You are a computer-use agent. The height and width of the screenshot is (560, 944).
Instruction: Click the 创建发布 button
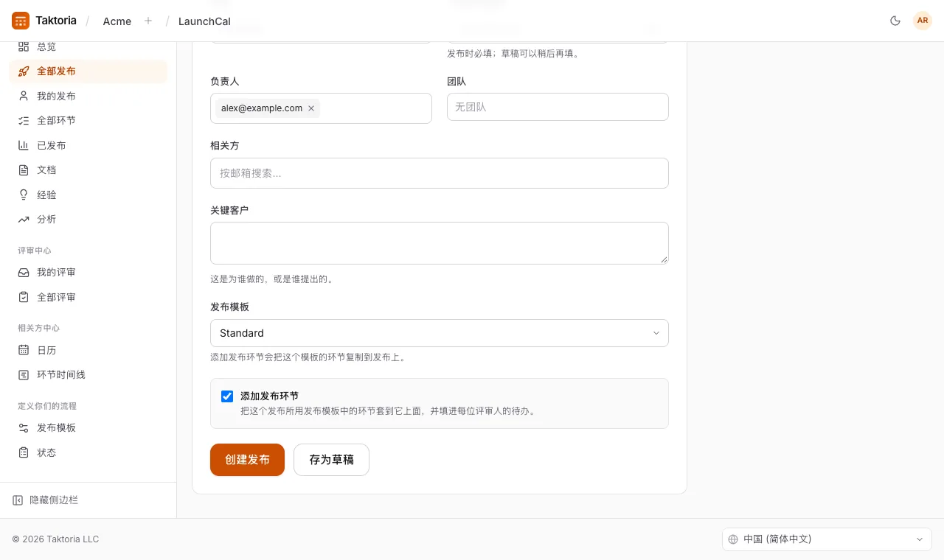coord(247,460)
